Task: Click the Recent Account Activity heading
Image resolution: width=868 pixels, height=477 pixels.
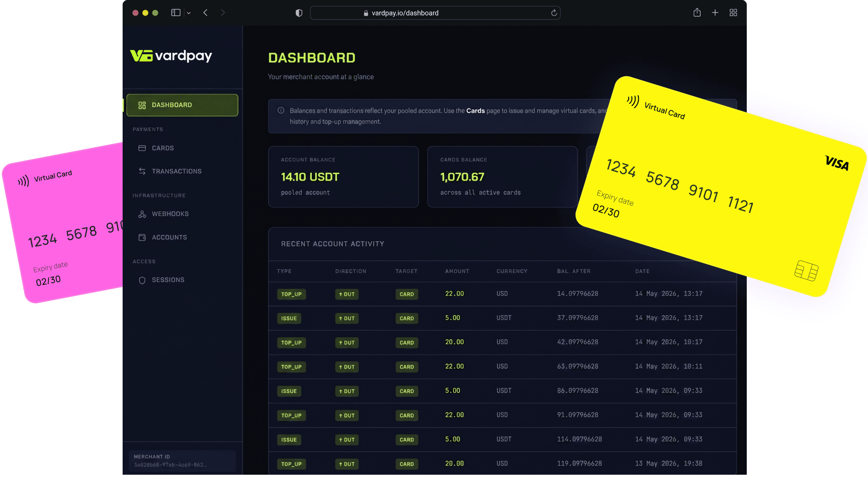Action: click(333, 244)
